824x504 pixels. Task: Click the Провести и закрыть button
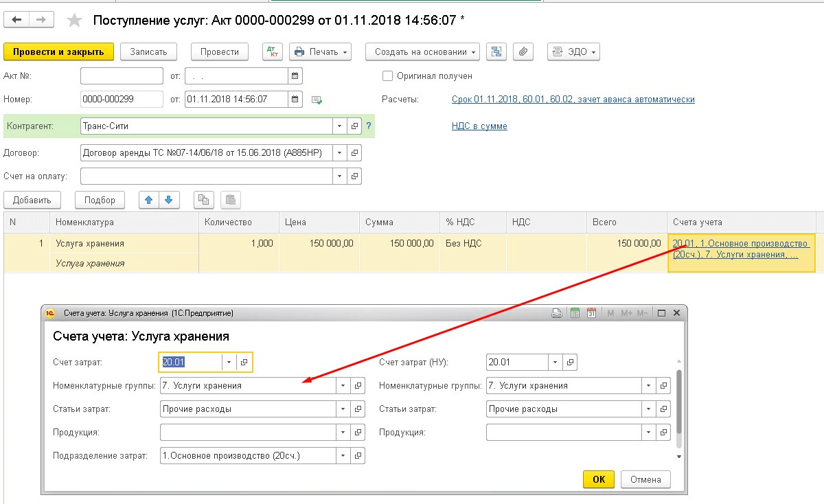tap(58, 51)
